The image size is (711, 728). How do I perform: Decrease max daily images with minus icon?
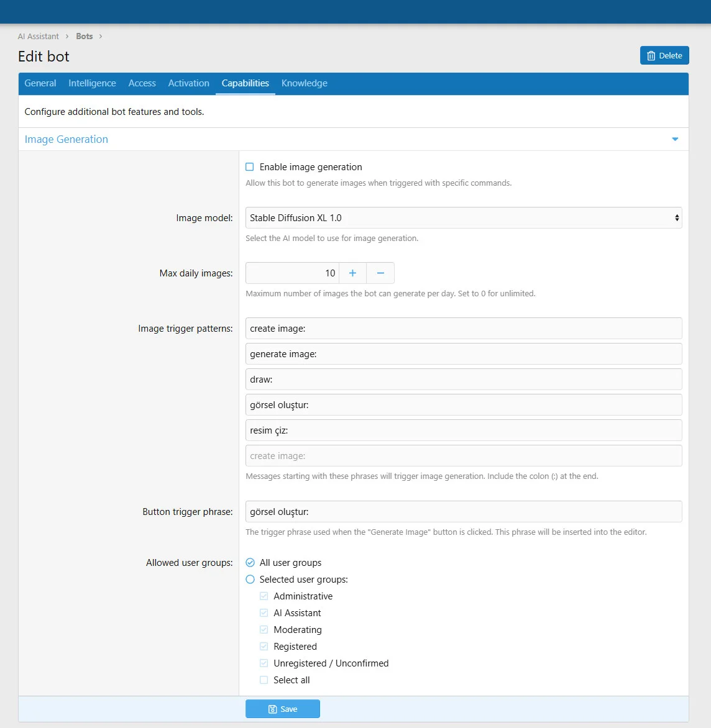point(380,273)
